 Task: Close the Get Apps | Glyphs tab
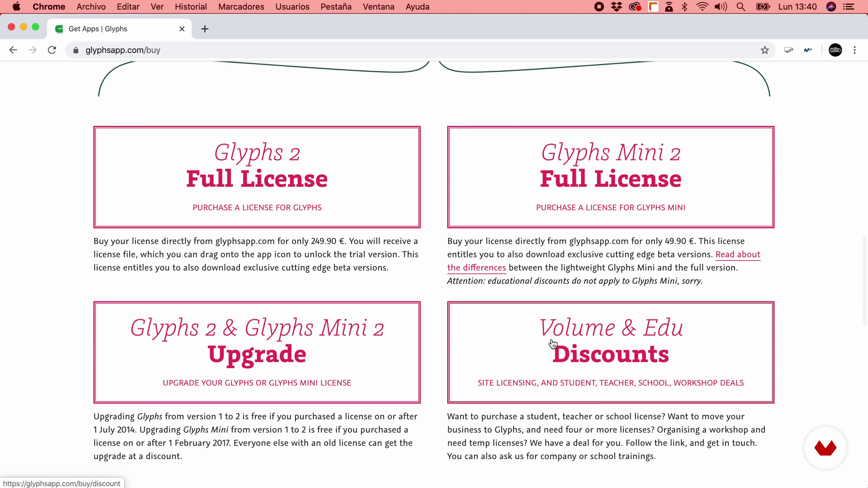click(182, 29)
